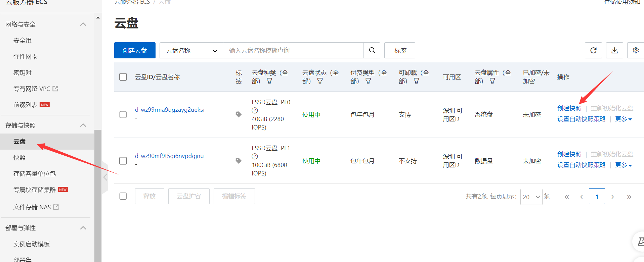The image size is (644, 262).
Task: Open column settings gear icon
Action: point(635,50)
